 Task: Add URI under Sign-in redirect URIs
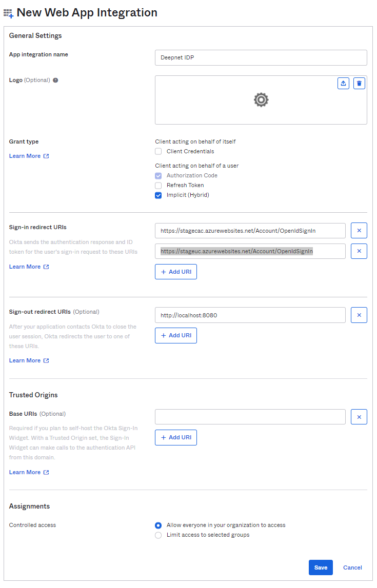click(175, 272)
